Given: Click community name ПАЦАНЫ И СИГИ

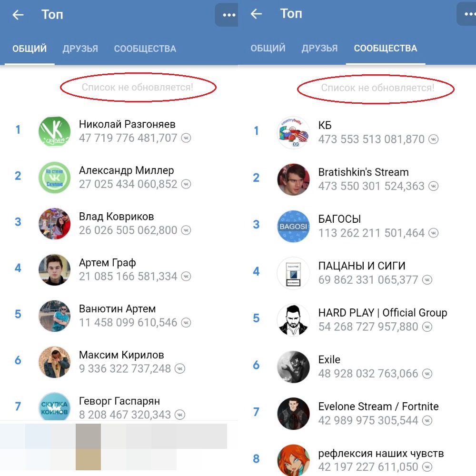Looking at the screenshot, I should pos(362,266).
